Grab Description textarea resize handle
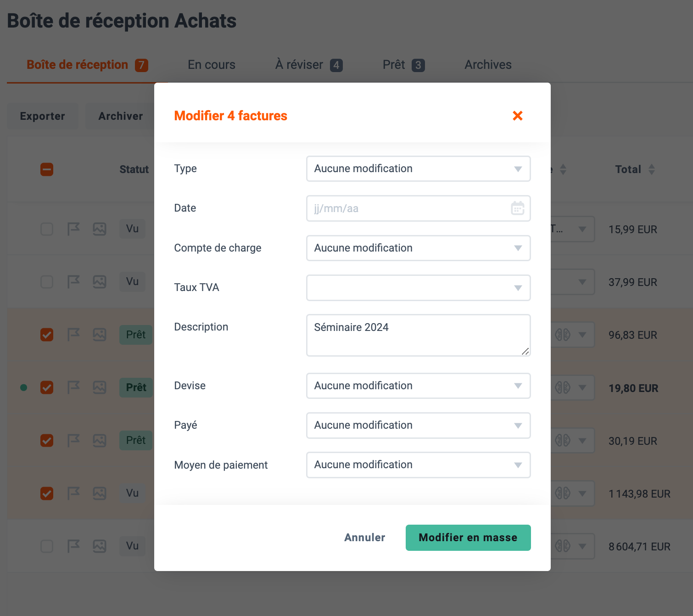Image resolution: width=693 pixels, height=616 pixels. [x=525, y=351]
